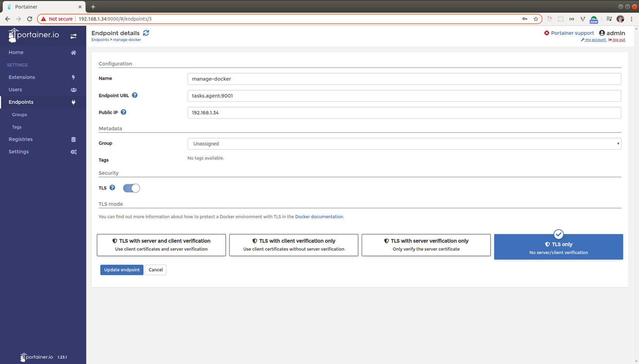This screenshot has width=639, height=364.
Task: Click the media playlist icon in toolbar
Action: (609, 19)
